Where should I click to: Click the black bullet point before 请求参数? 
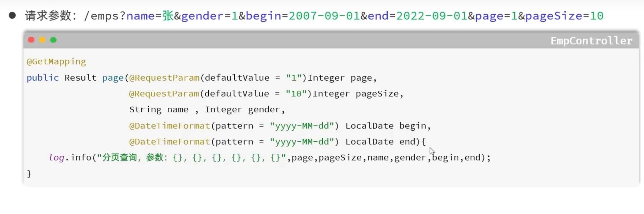coord(12,16)
